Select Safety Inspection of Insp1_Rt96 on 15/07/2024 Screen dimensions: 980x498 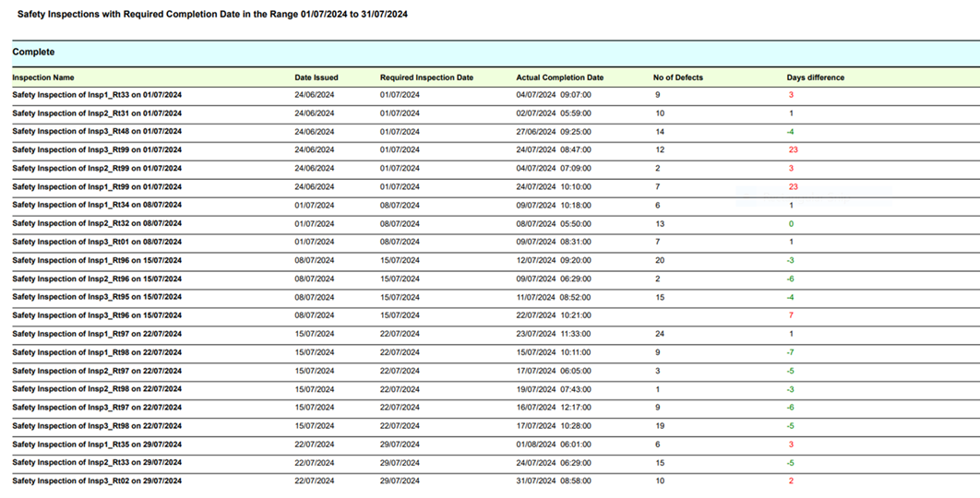(97, 260)
